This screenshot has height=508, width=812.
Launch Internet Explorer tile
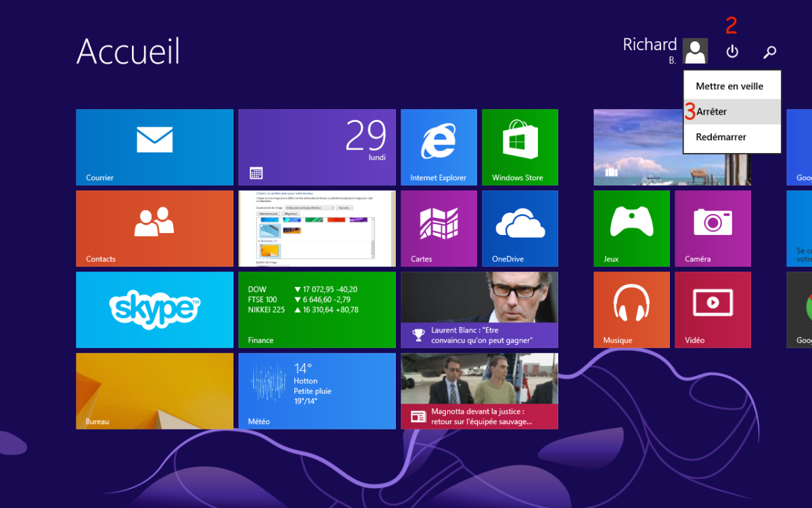click(438, 147)
